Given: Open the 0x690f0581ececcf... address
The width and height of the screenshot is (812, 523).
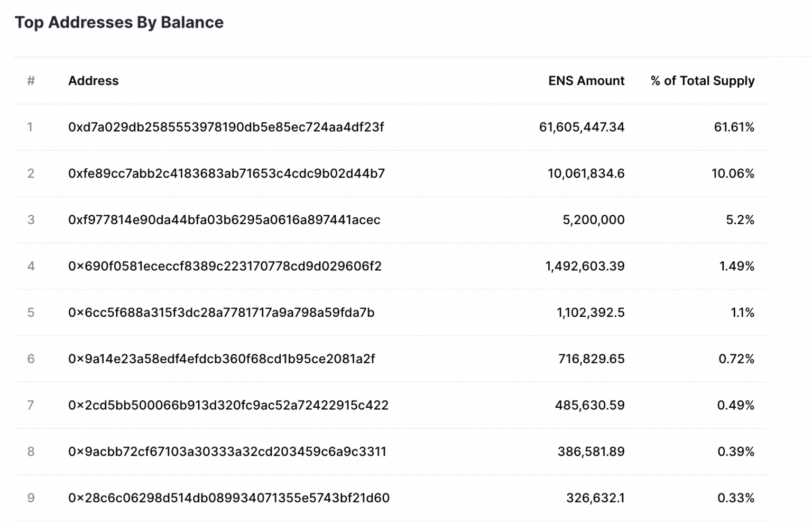Looking at the screenshot, I should [x=225, y=266].
